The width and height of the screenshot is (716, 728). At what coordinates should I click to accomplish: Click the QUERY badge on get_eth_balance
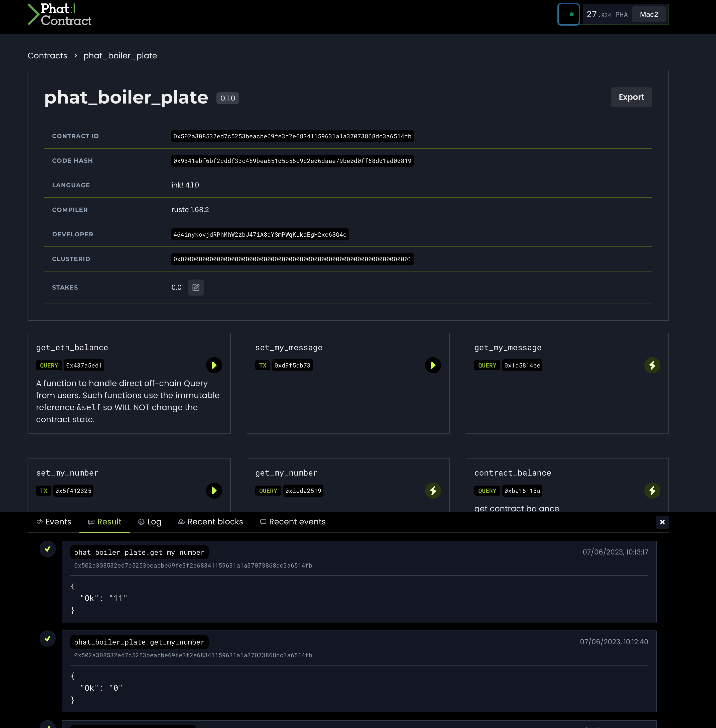click(x=49, y=365)
